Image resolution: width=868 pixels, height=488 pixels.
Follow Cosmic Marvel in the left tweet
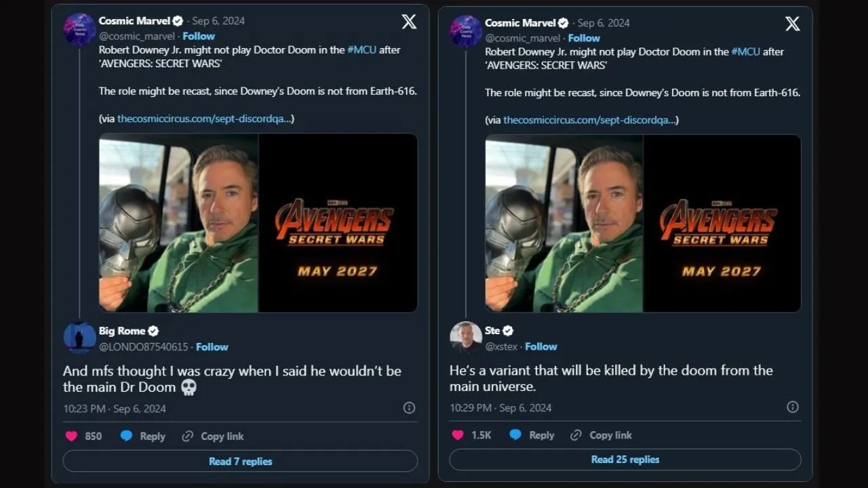click(x=199, y=36)
